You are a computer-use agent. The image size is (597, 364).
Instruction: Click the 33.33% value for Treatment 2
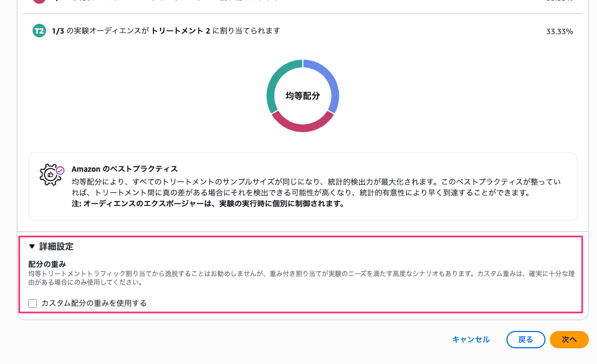[x=559, y=31]
